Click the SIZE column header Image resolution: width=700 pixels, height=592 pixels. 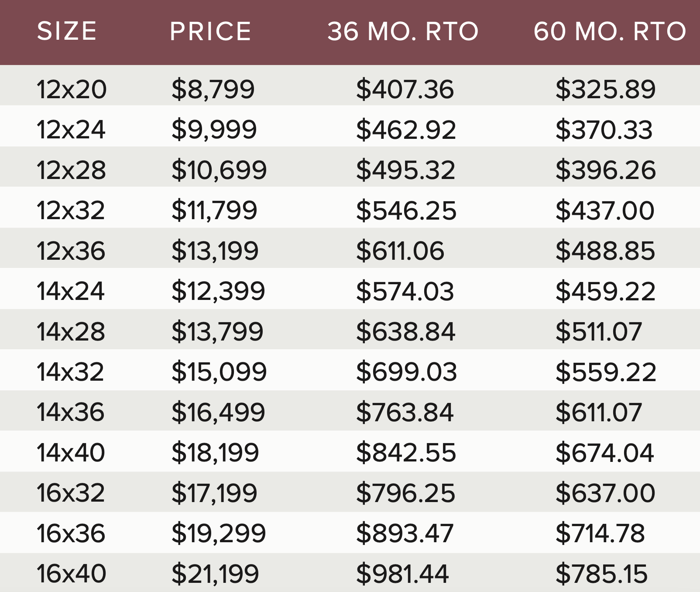[67, 31]
